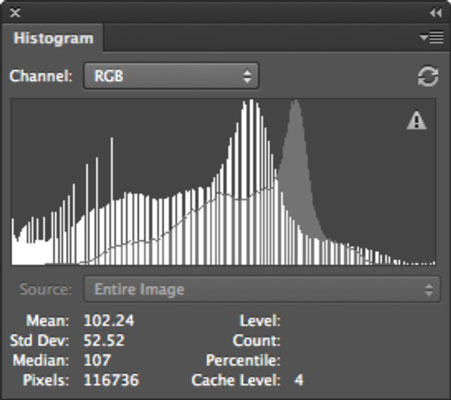The image size is (451, 400).
Task: Click the Mean value 102.24
Action: point(109,321)
